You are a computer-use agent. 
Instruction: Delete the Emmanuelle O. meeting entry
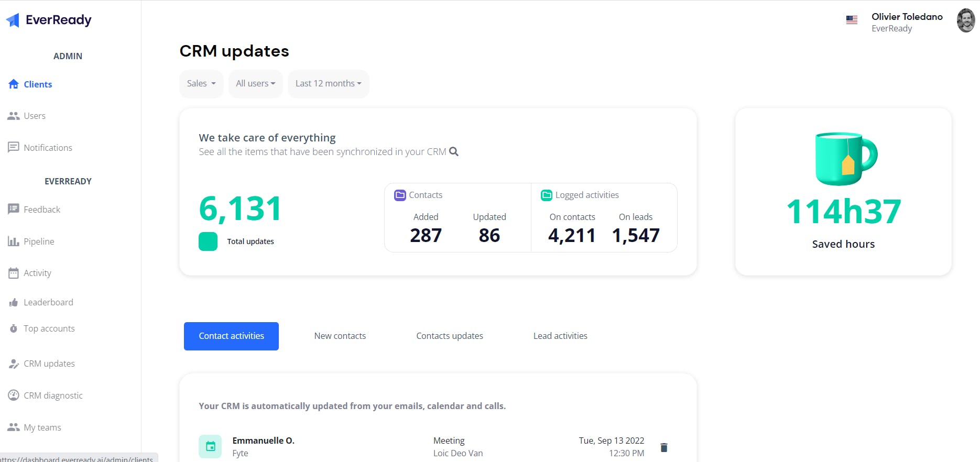[x=664, y=447]
